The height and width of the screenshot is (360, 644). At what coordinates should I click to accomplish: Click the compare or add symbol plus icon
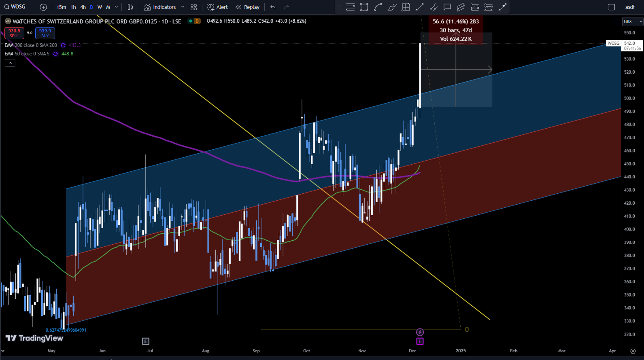43,7
